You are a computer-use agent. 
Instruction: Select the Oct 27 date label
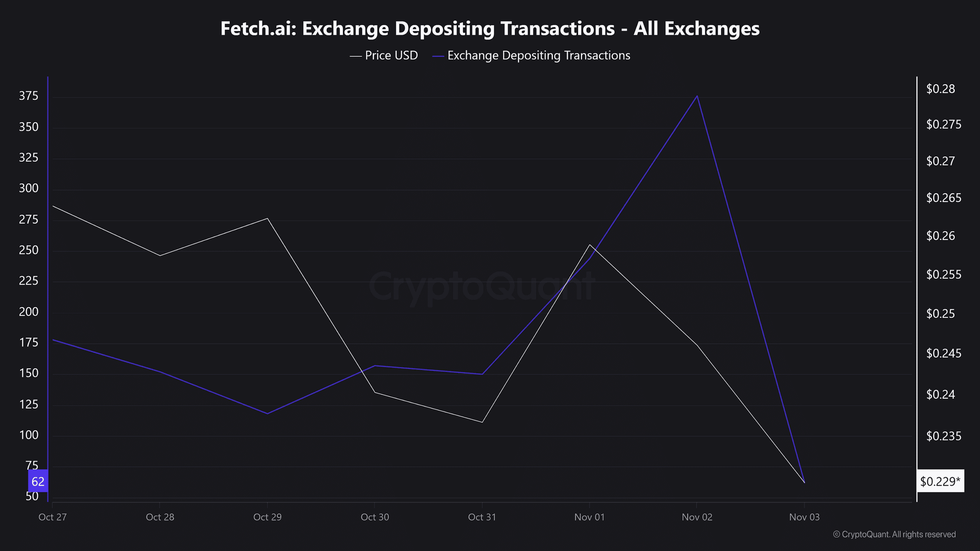click(52, 517)
